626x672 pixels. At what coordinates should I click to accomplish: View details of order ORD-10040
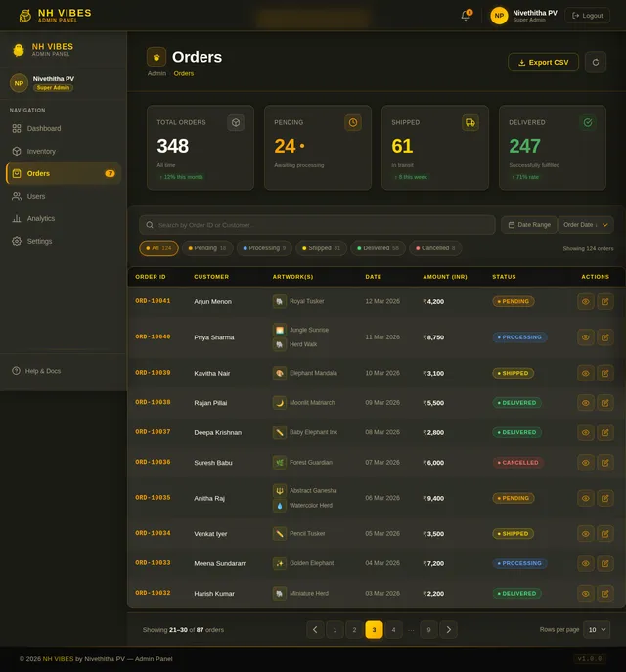pos(585,337)
